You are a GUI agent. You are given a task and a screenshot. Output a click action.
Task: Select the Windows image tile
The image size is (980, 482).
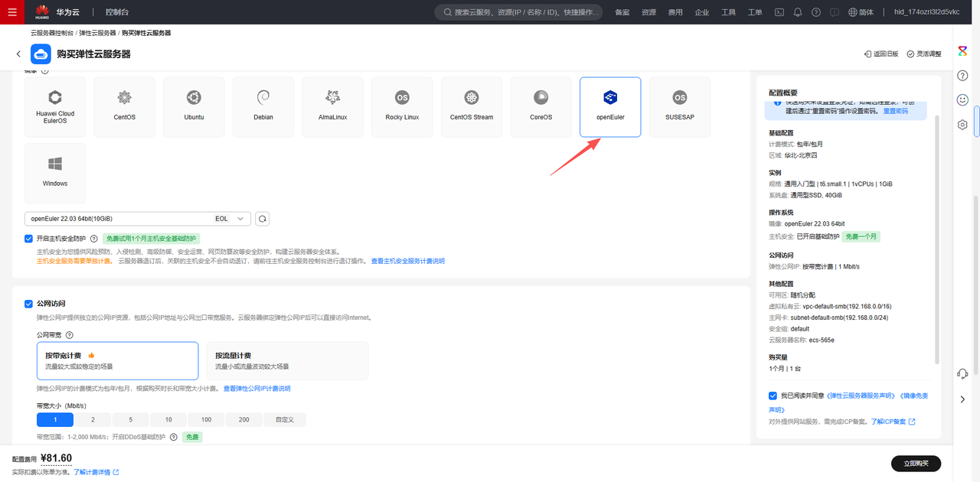[x=55, y=173]
